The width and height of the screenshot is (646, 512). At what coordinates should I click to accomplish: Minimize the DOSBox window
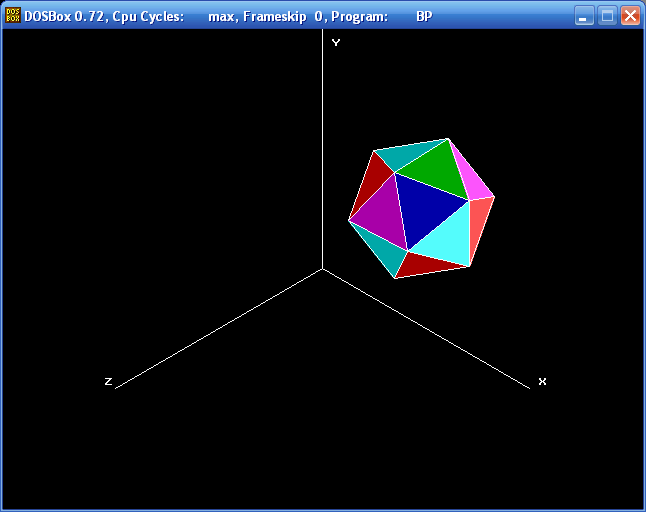[x=584, y=16]
